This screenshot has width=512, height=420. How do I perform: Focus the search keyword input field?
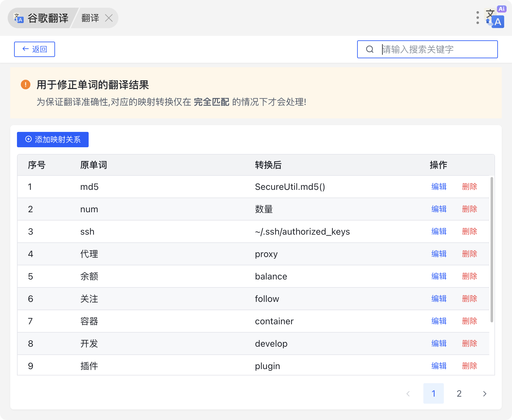428,49
